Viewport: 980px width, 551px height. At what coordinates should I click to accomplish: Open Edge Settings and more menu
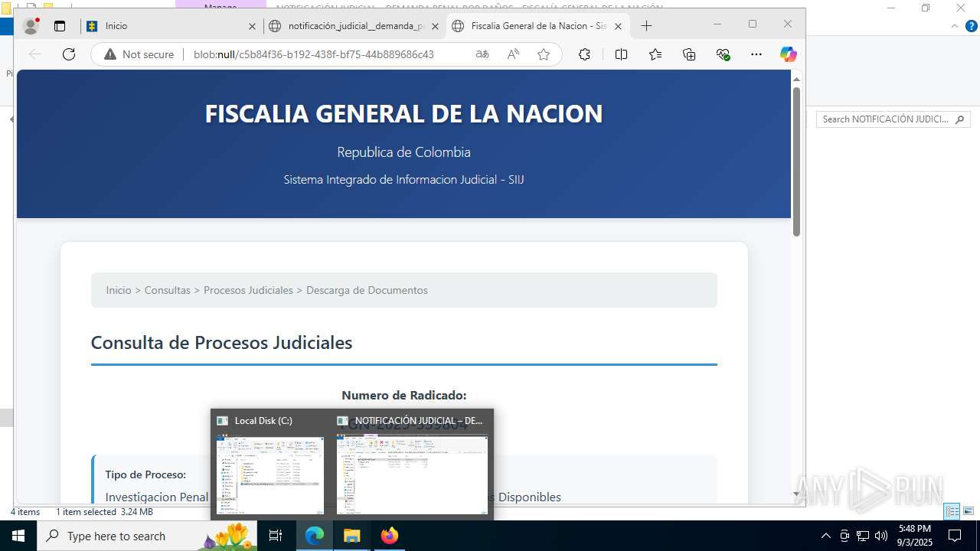pos(756,54)
